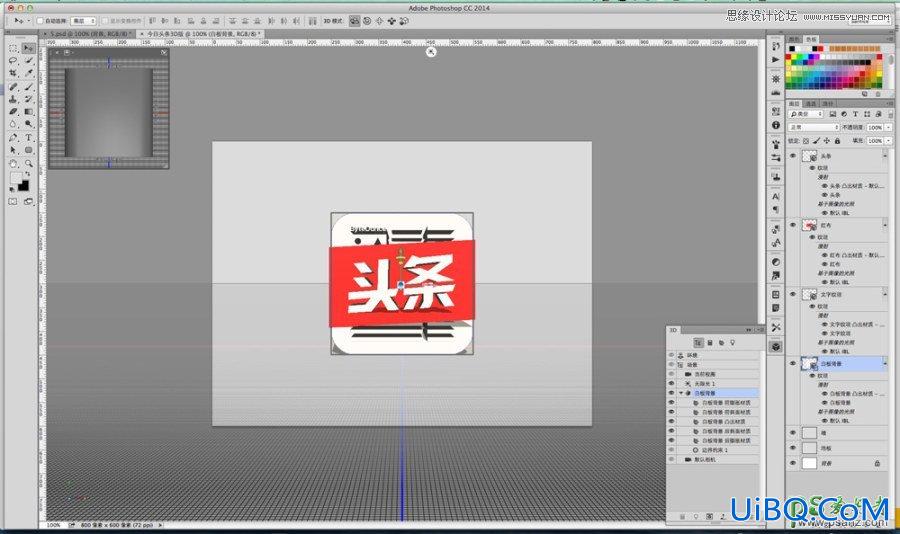900x534 pixels.
Task: Collapse effects of 文字纹理 layer
Action: (x=885, y=295)
